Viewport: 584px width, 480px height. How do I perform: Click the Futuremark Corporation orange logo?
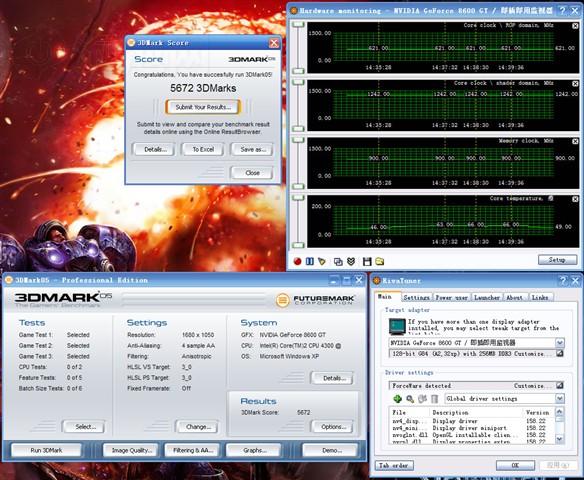pos(283,300)
